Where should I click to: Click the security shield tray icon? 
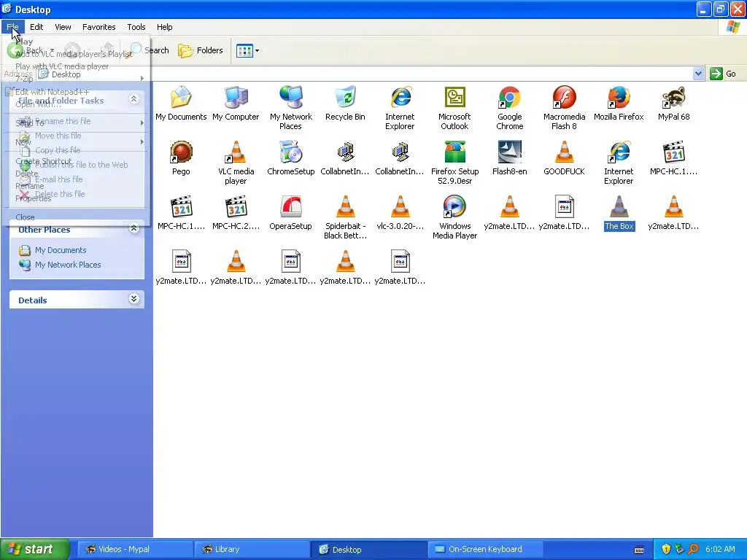tap(666, 549)
